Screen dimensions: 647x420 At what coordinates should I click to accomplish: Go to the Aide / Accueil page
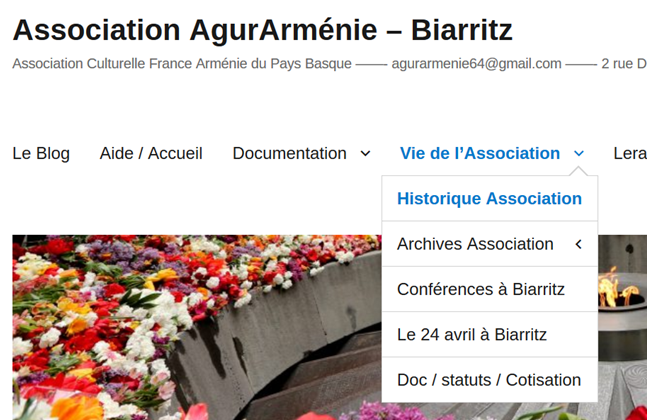tap(151, 153)
